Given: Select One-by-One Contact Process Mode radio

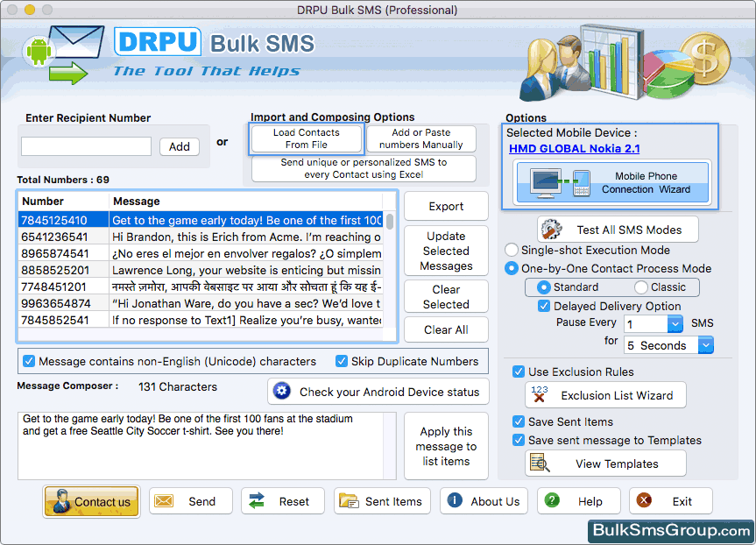Looking at the screenshot, I should click(511, 268).
